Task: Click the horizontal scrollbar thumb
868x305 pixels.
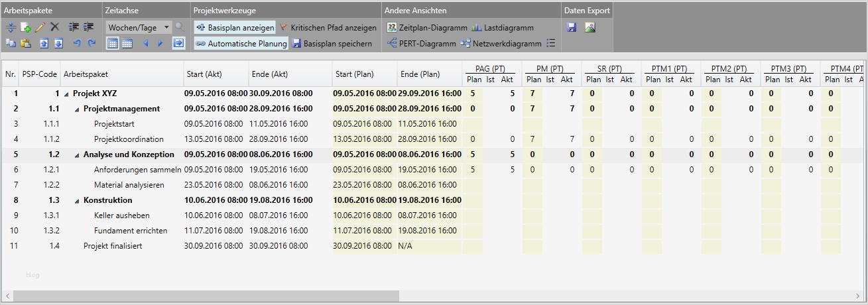Action: point(206,296)
